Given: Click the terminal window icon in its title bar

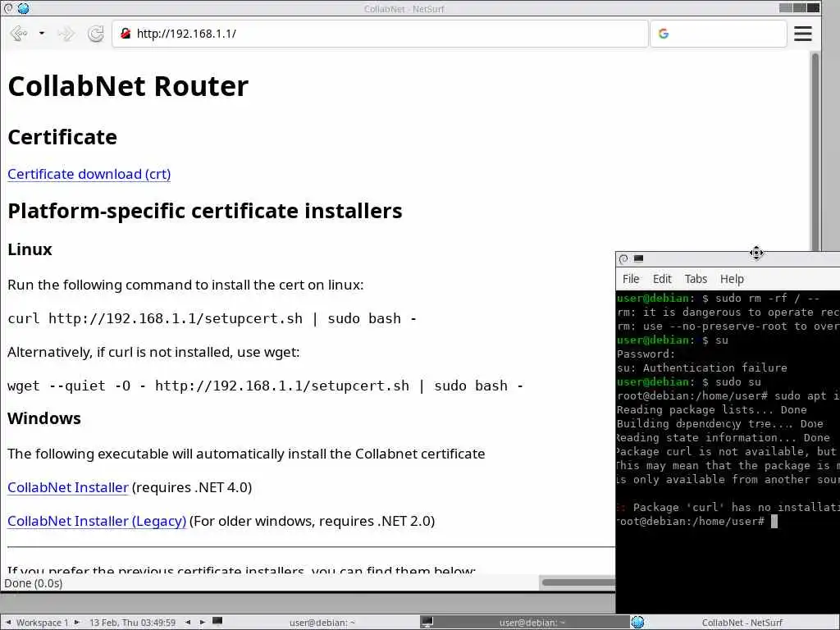Looking at the screenshot, I should click(638, 258).
